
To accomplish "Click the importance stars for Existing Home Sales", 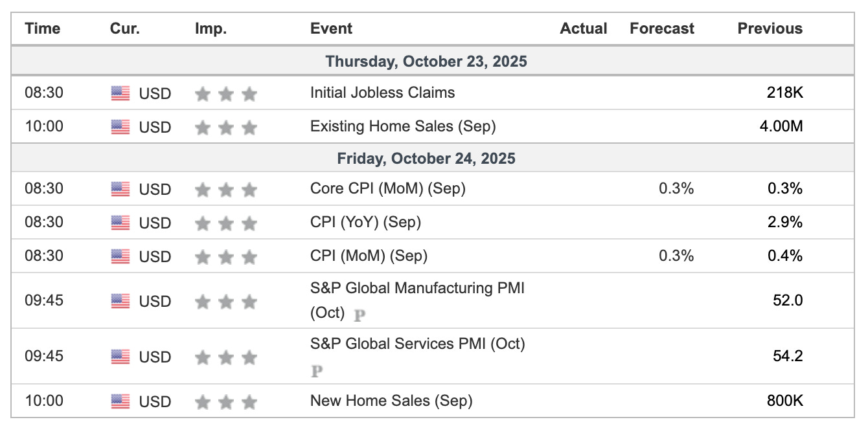I will 225,127.
